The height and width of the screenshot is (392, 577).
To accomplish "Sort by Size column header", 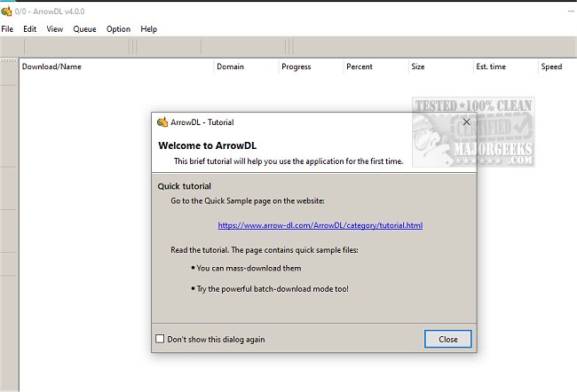I will (441, 67).
